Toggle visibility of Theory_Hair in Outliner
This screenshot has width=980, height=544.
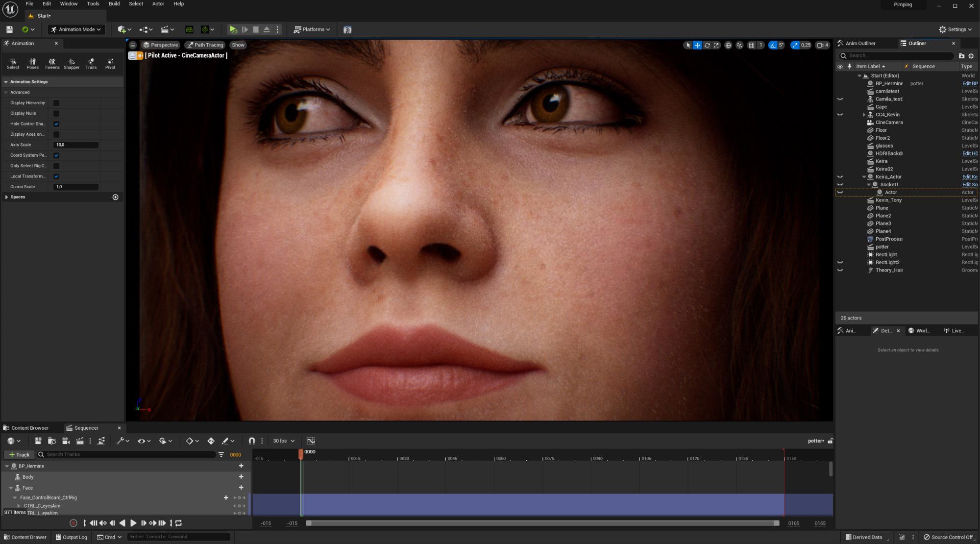click(840, 270)
